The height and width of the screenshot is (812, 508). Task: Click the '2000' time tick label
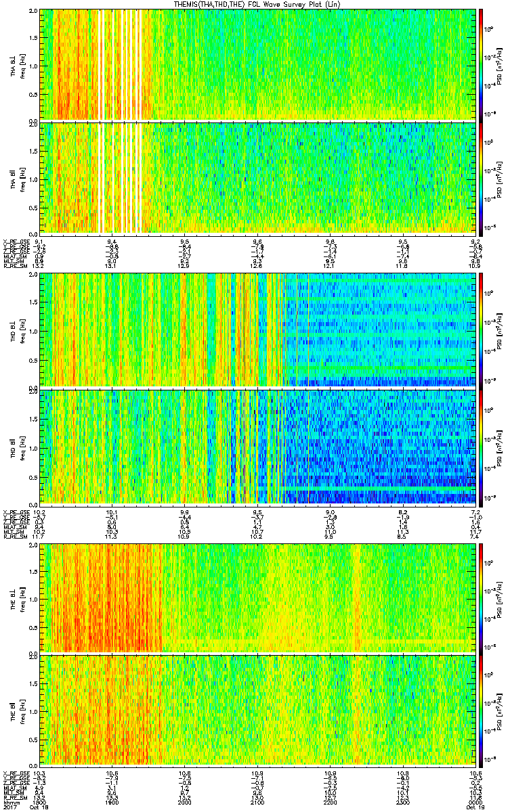[184, 803]
